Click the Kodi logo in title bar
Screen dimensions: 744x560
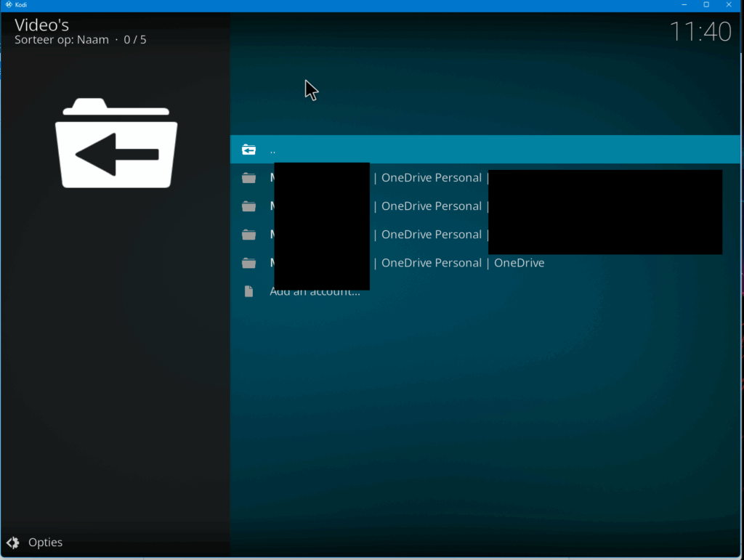pos(9,5)
